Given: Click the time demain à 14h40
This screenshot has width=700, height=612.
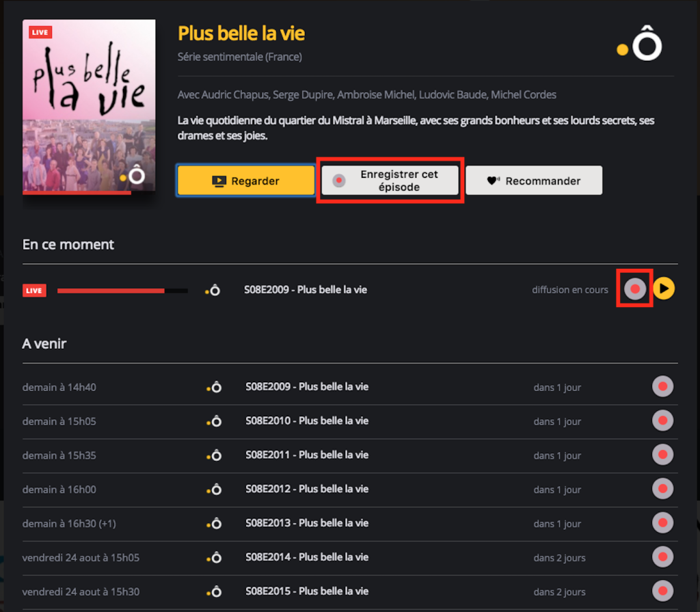Looking at the screenshot, I should point(59,387).
